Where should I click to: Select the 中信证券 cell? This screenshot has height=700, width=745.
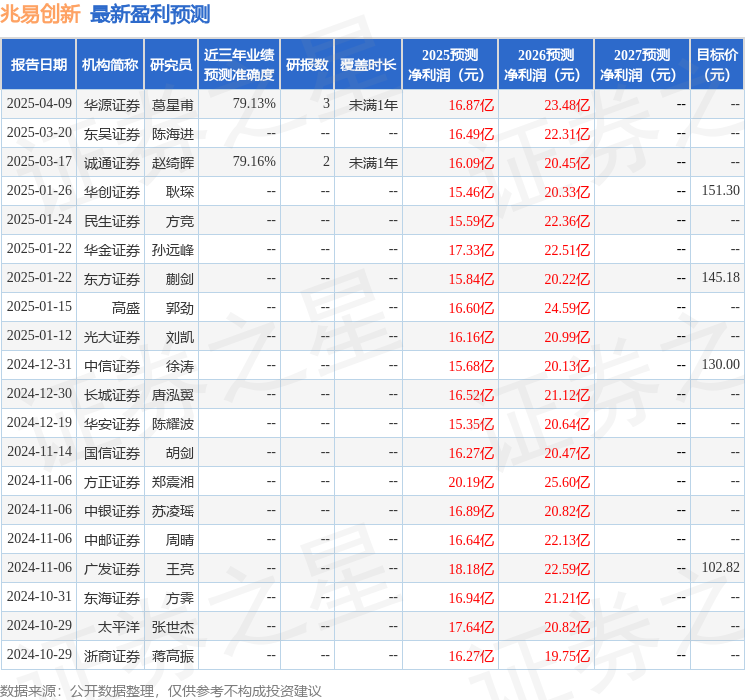click(x=112, y=366)
